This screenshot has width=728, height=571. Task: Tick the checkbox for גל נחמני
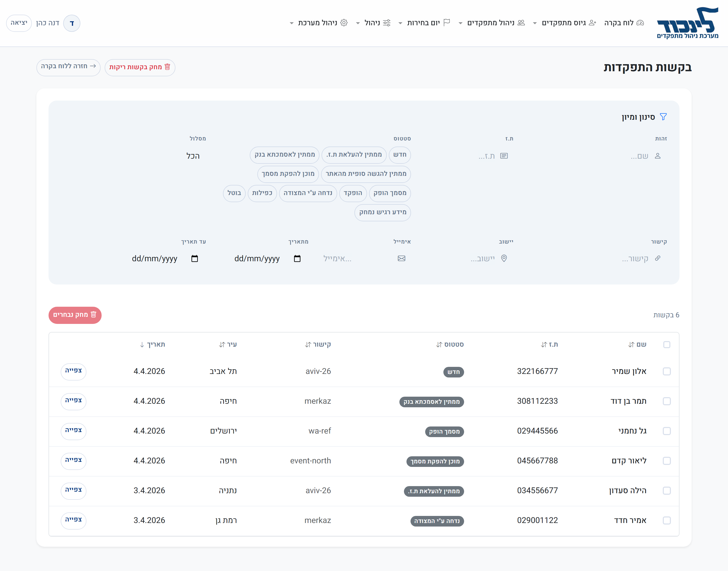pos(667,431)
